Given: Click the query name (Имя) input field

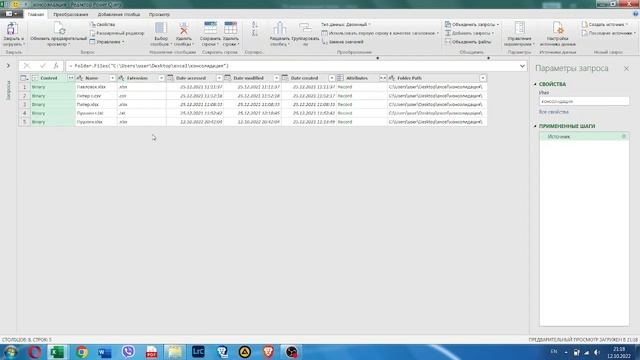Looking at the screenshot, I should (584, 101).
